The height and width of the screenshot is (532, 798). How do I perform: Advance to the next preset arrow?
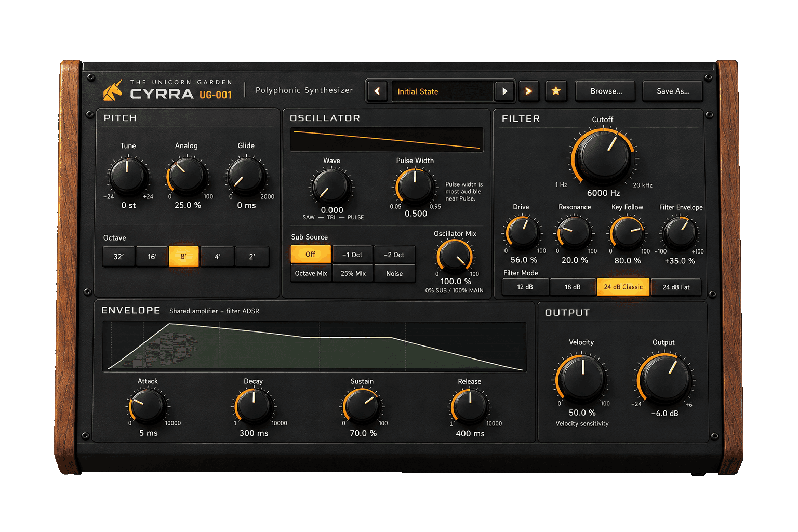pos(504,91)
